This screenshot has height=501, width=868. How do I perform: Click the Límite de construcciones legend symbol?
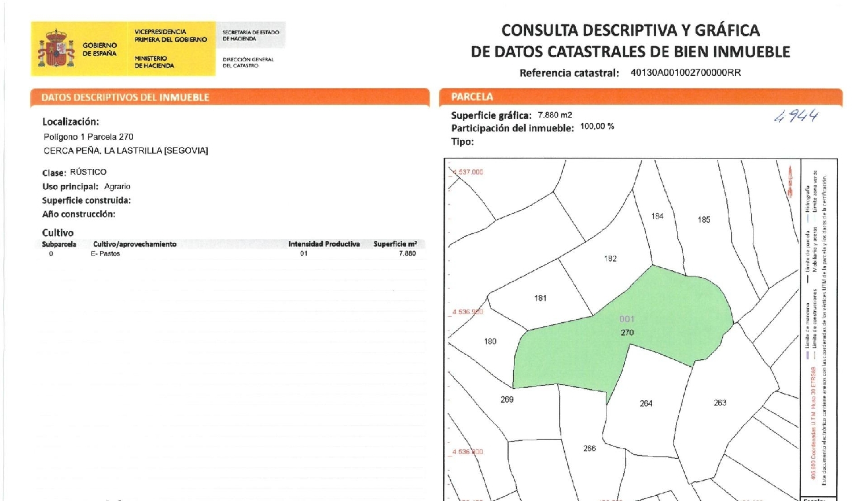(x=814, y=355)
